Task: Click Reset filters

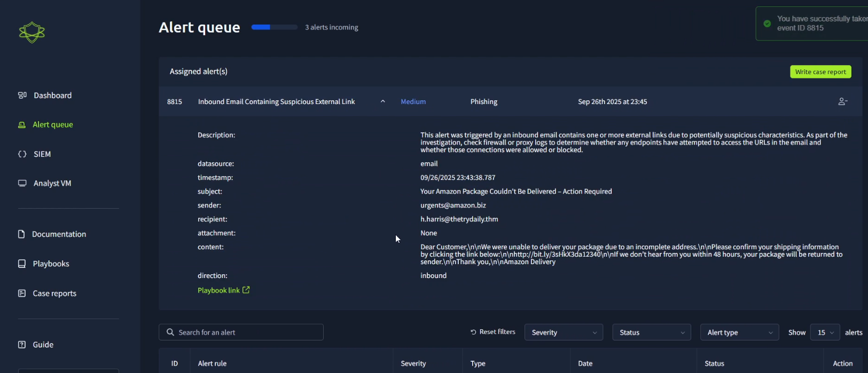Action: 492,332
